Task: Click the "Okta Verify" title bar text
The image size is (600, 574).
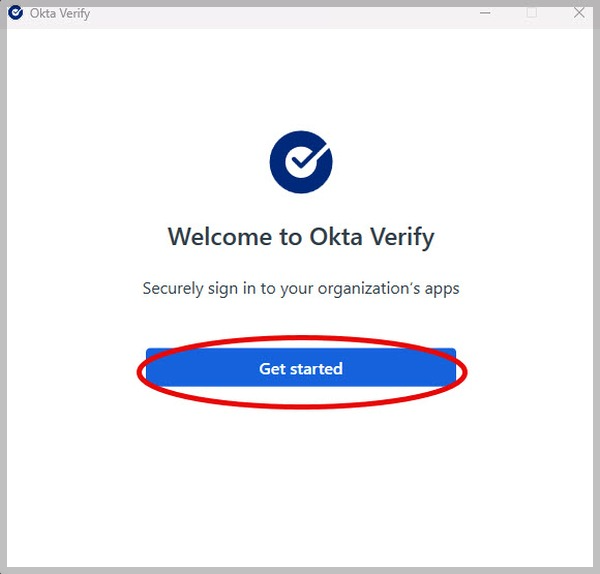Action: 60,14
